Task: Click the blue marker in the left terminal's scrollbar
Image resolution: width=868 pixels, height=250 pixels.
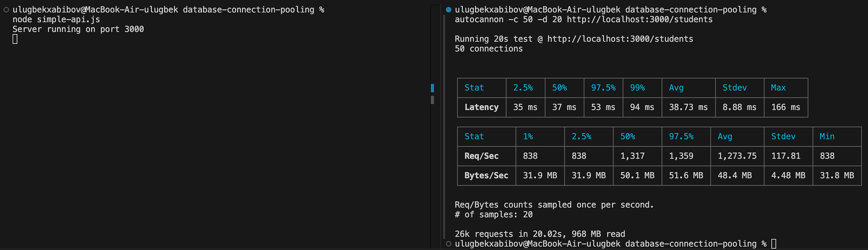Action: [x=432, y=88]
